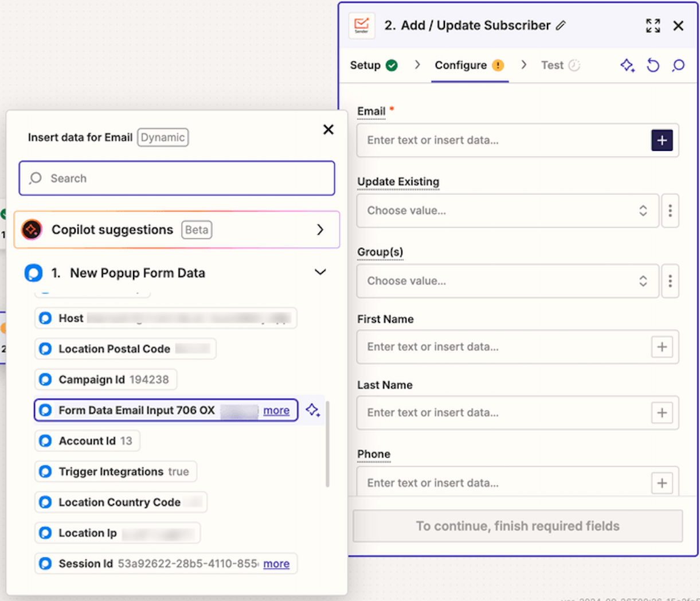700x601 pixels.
Task: Click the undo arrow icon in tab bar
Action: (653, 65)
